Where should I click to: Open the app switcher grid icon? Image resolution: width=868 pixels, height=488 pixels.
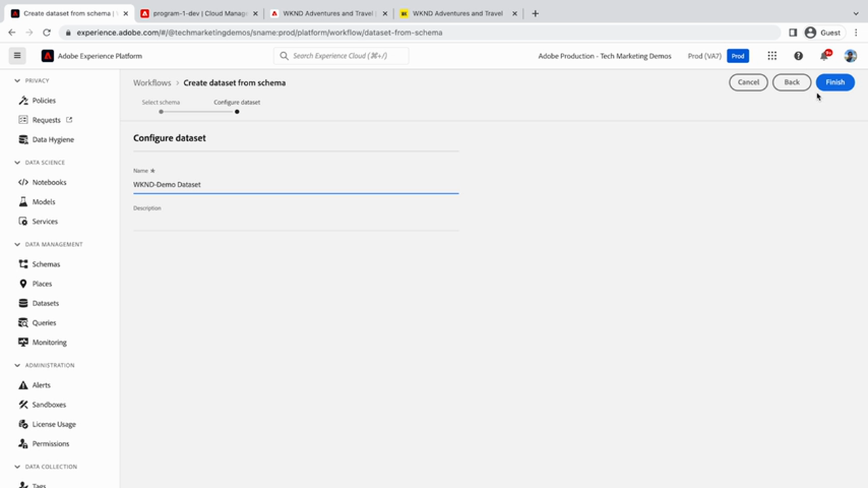tap(772, 56)
